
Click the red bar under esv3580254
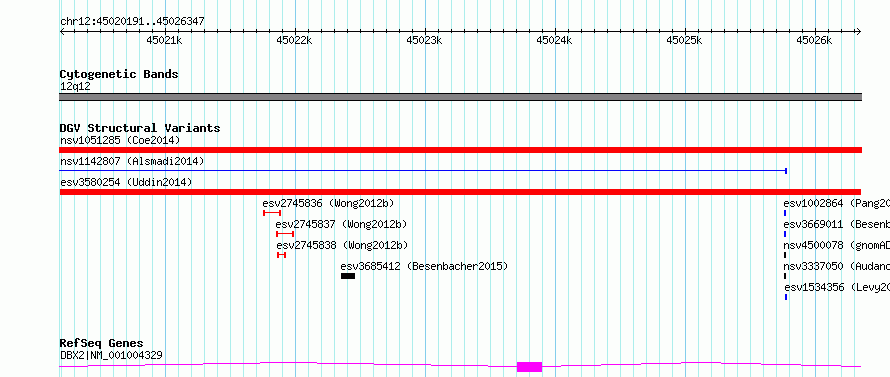click(x=460, y=192)
